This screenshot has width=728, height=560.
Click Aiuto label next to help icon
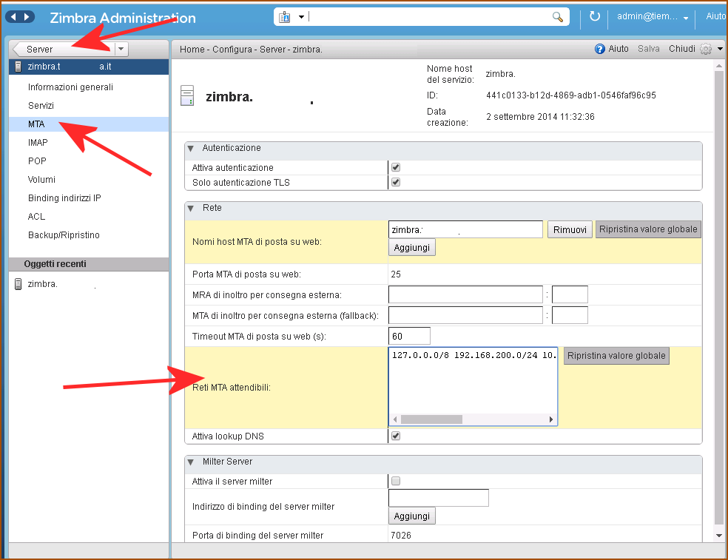(619, 49)
